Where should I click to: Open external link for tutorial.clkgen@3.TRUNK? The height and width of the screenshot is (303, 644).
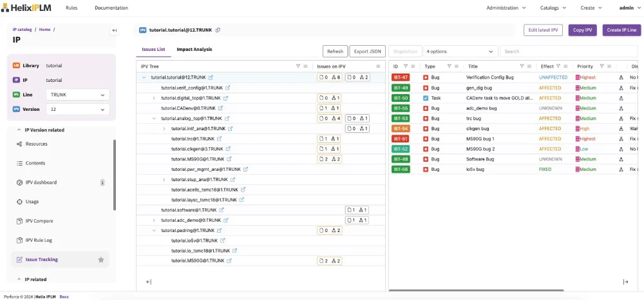click(228, 149)
